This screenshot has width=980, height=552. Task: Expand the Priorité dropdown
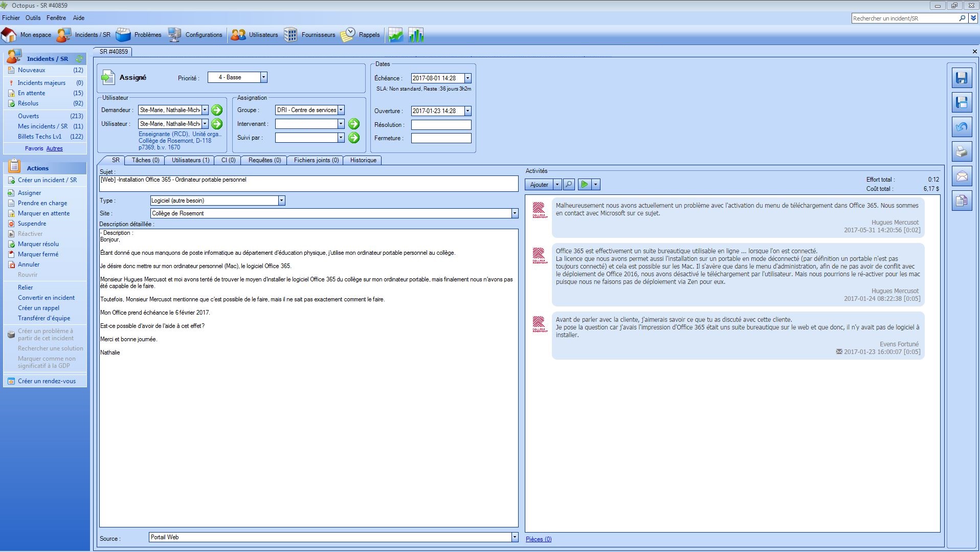263,77
